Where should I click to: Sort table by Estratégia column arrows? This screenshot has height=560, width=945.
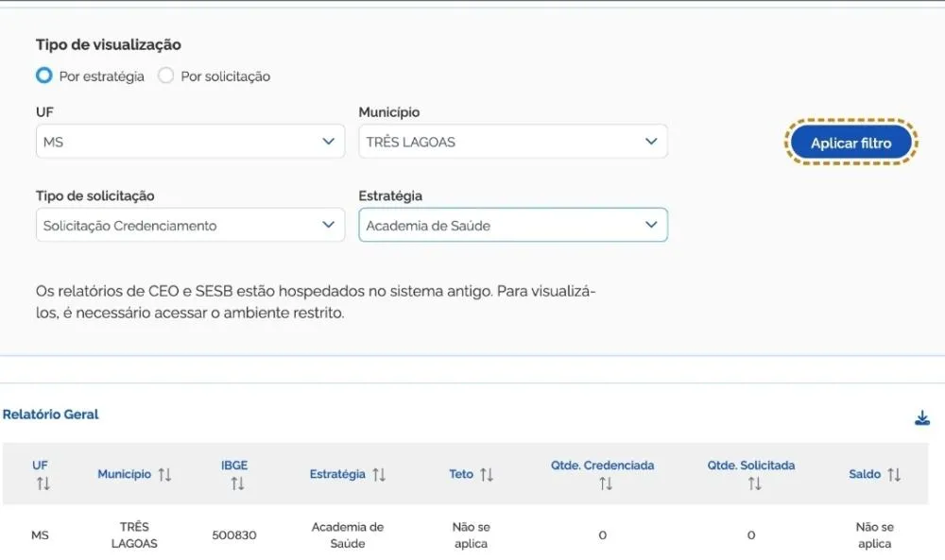tap(379, 475)
